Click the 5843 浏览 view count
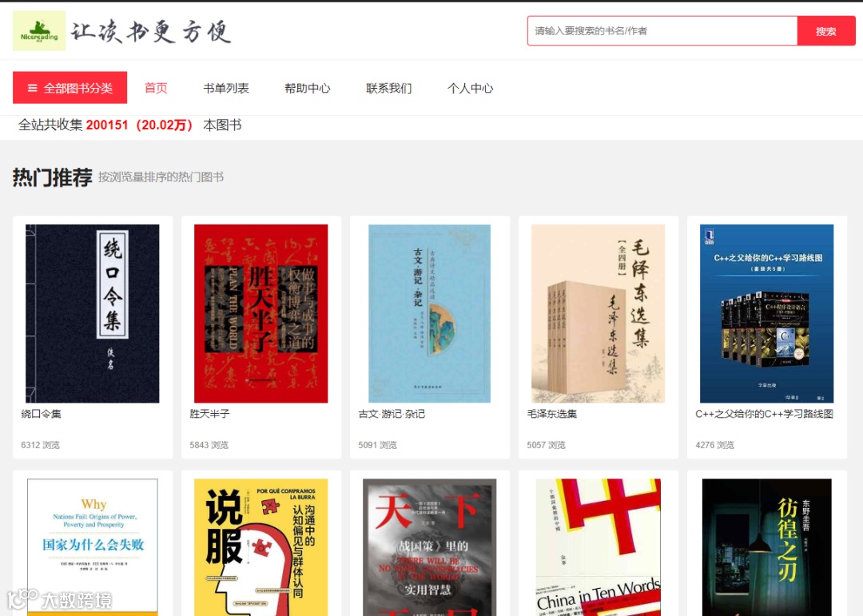The height and width of the screenshot is (616, 863). click(x=209, y=445)
